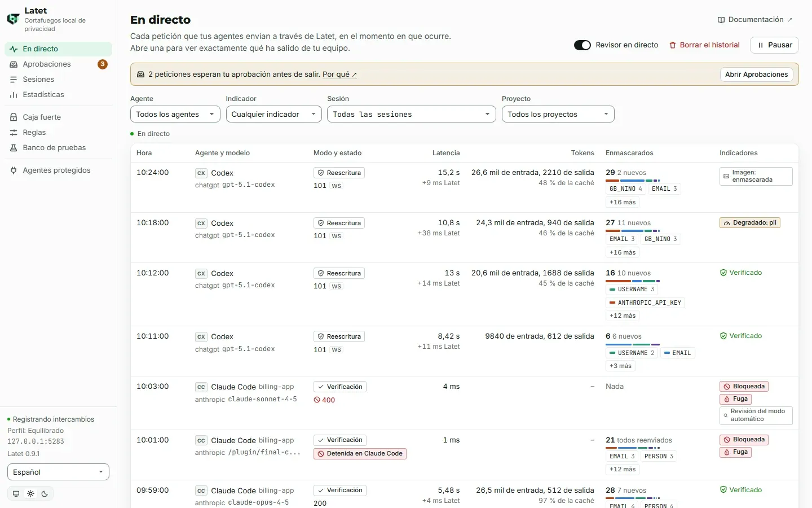Click the cx agent icon in 10:24:00 row
Screen dimensions: 812x508
click(x=201, y=173)
